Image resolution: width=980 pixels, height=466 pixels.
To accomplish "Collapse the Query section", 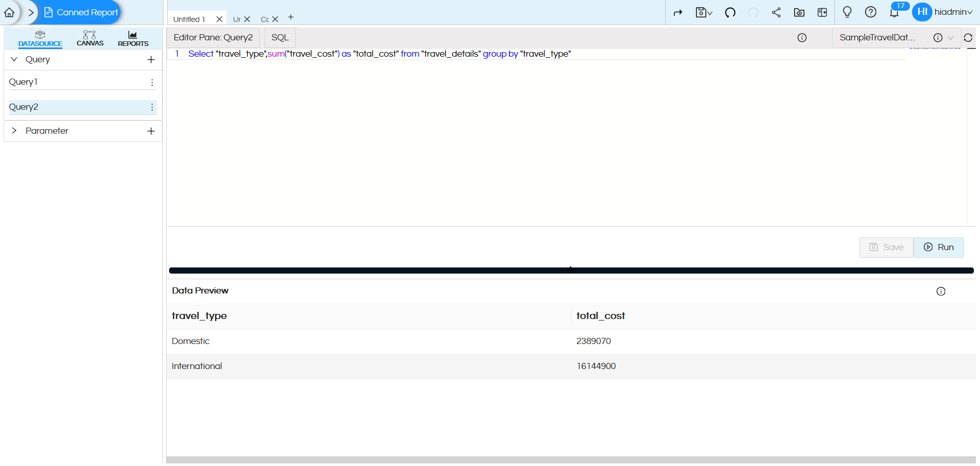I will pos(14,59).
